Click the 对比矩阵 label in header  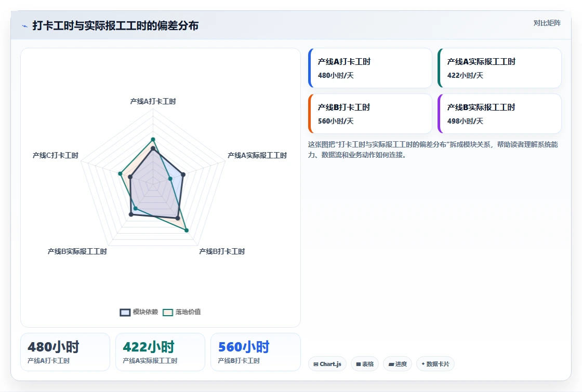point(547,23)
